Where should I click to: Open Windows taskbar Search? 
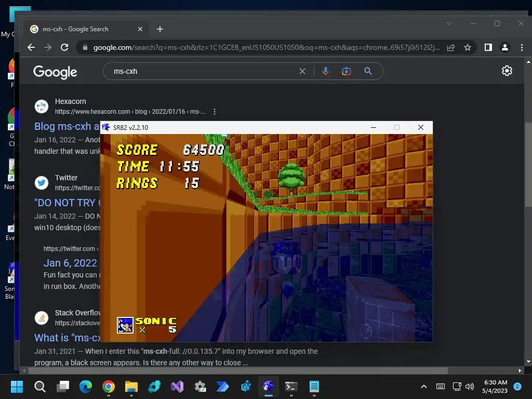(39, 387)
